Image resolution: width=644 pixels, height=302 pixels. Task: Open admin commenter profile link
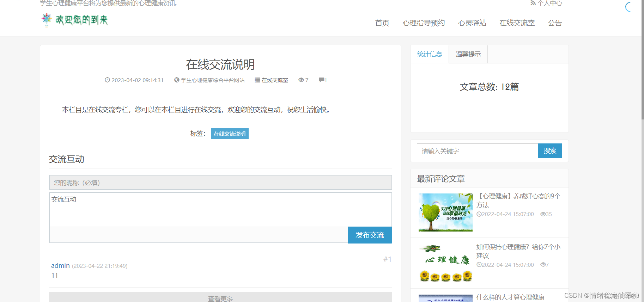60,266
